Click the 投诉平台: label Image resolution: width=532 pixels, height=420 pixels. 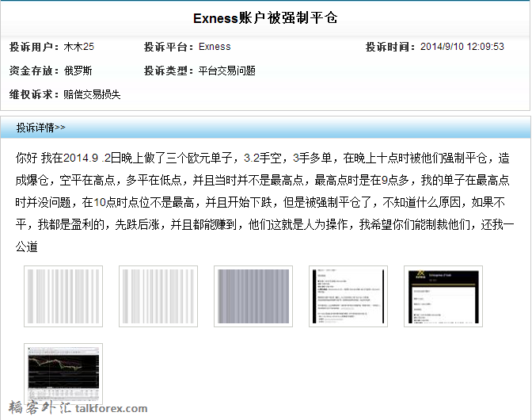169,47
